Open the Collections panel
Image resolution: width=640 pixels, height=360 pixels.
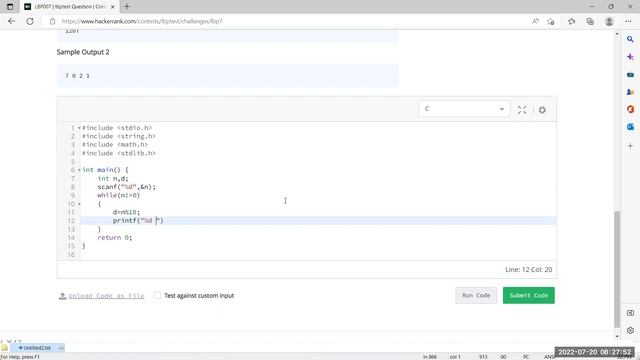pos(590,21)
